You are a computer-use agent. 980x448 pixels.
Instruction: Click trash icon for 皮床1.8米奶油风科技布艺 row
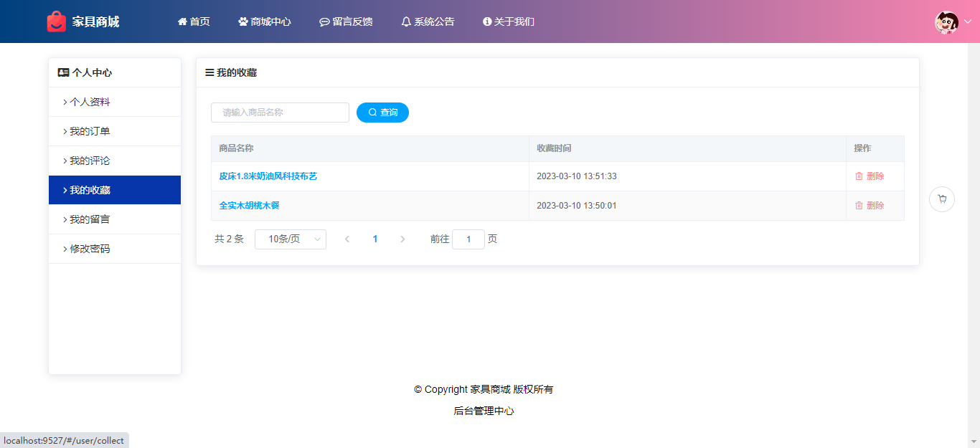click(859, 176)
